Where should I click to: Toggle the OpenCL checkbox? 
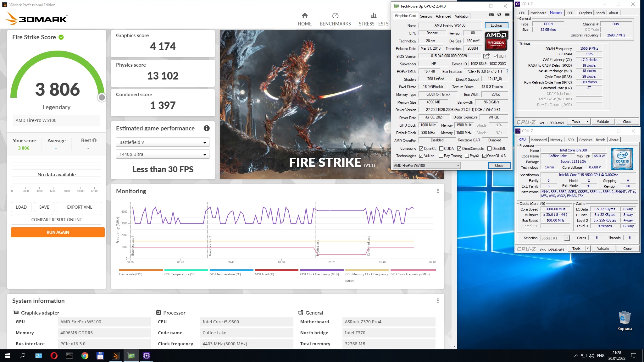pyautogui.click(x=421, y=149)
